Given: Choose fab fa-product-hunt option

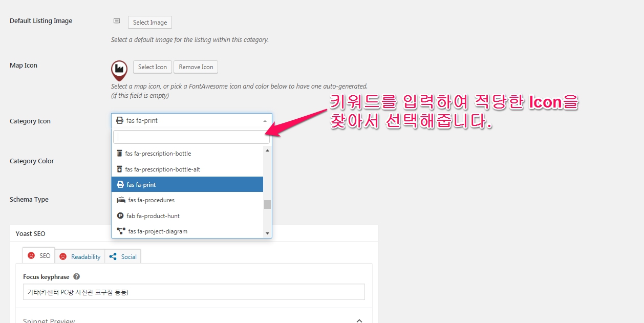Looking at the screenshot, I should (187, 216).
